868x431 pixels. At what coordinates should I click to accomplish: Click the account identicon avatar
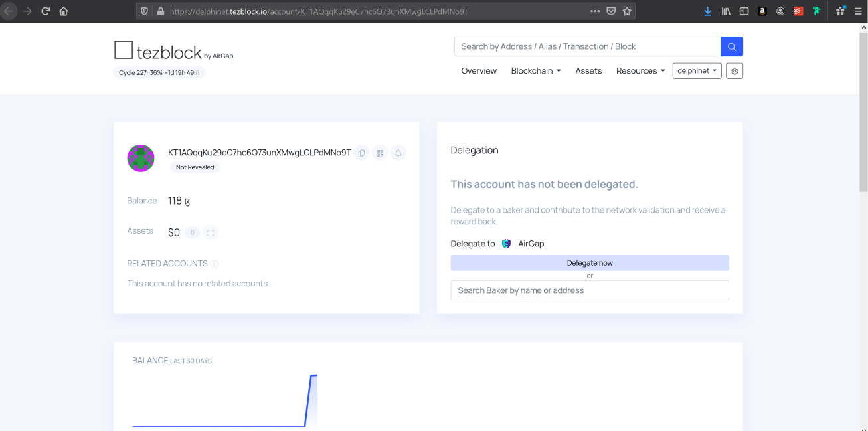[x=141, y=158]
